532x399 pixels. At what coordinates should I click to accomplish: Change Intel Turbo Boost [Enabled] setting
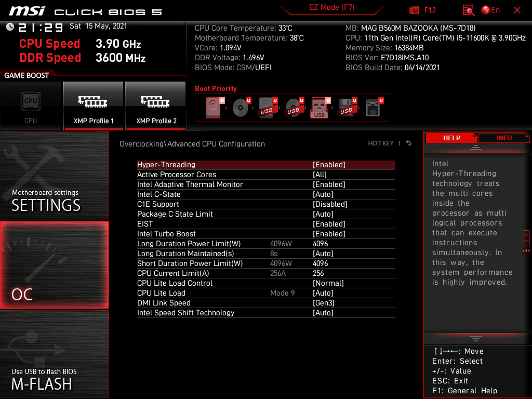(x=266, y=233)
